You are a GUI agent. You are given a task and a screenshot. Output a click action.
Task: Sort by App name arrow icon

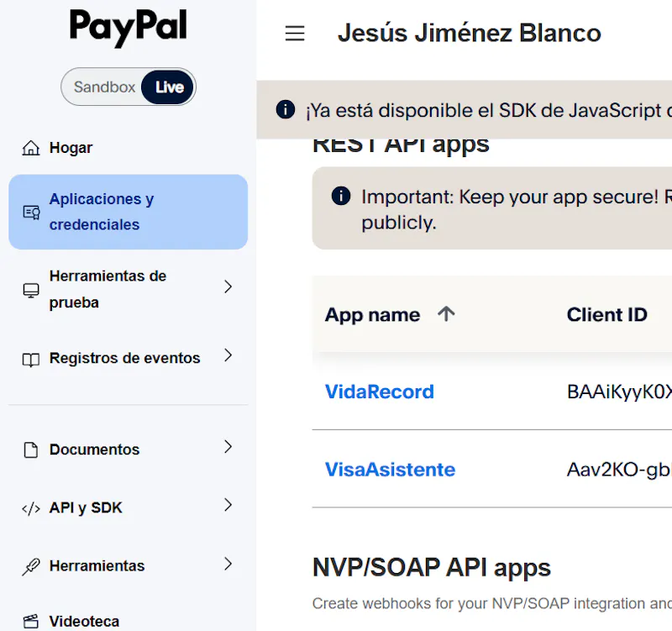pos(446,313)
